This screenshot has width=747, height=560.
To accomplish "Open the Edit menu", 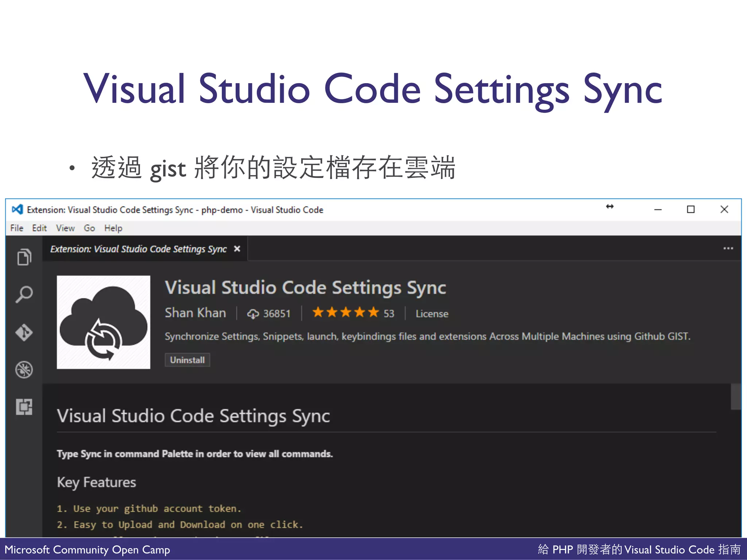I will point(39,228).
